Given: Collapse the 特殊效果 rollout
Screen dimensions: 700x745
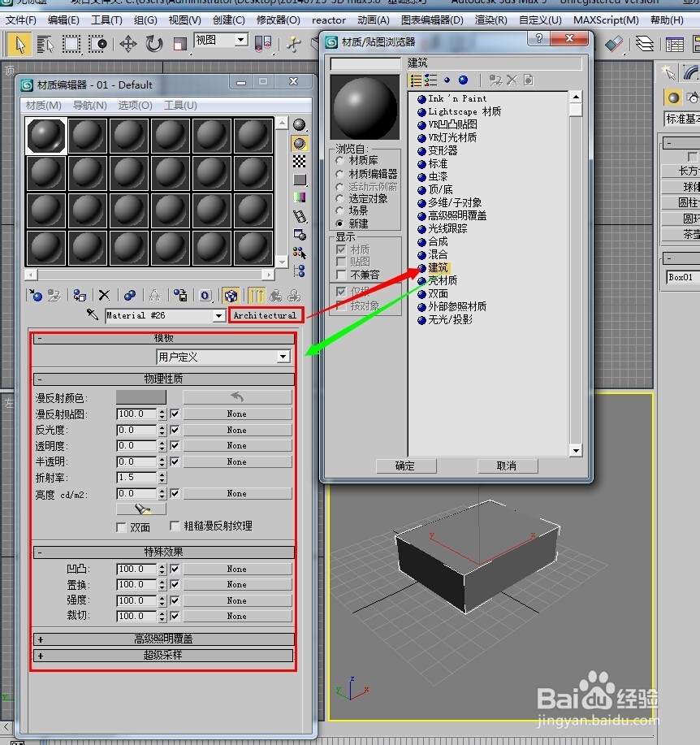Looking at the screenshot, I should [164, 552].
